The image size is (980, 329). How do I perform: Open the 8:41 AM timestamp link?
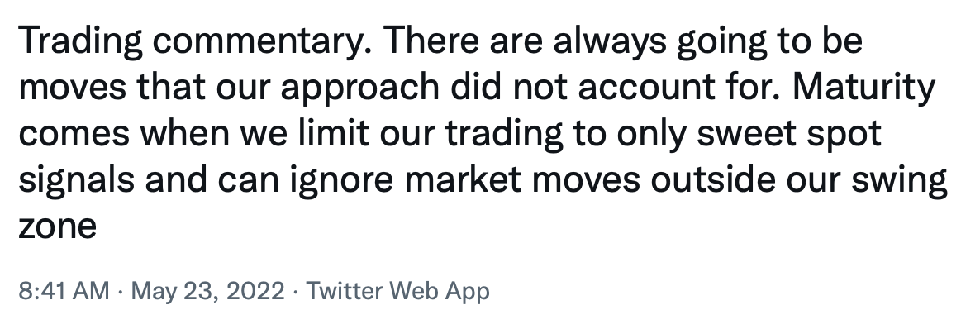click(x=64, y=291)
